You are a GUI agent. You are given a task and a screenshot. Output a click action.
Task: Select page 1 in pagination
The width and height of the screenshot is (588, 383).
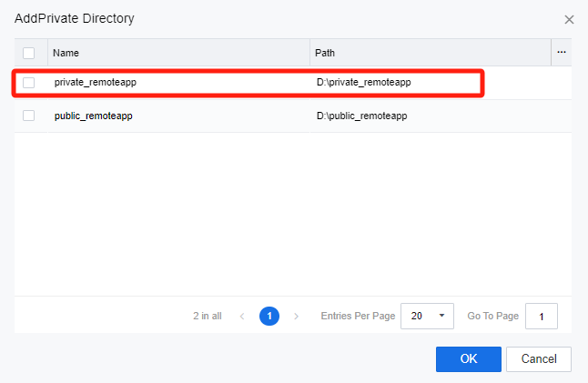click(269, 316)
